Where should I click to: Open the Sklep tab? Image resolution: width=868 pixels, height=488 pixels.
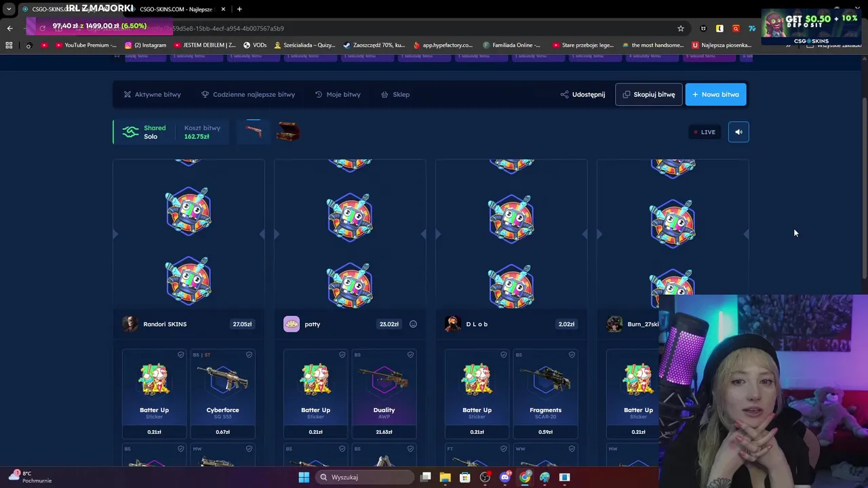[395, 94]
